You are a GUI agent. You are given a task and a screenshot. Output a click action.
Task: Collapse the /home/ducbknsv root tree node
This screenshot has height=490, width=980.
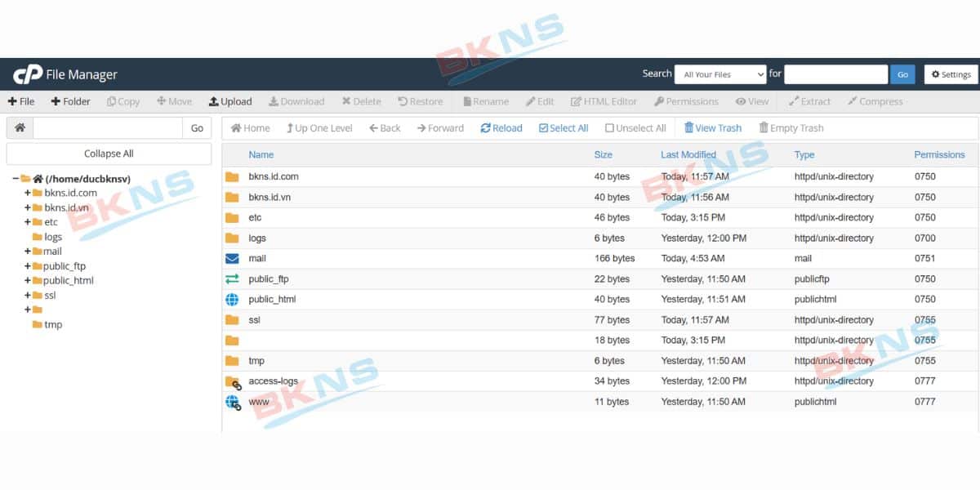(x=16, y=179)
